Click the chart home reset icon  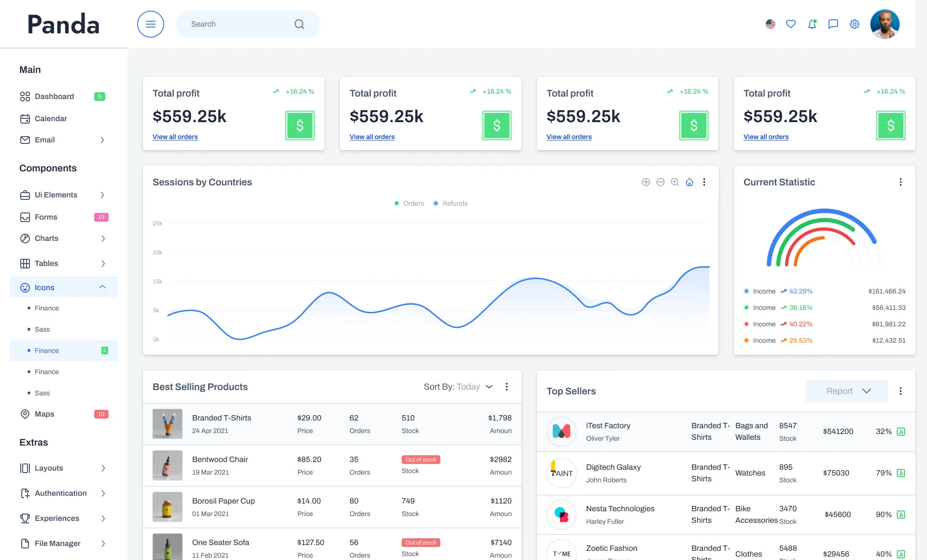689,182
